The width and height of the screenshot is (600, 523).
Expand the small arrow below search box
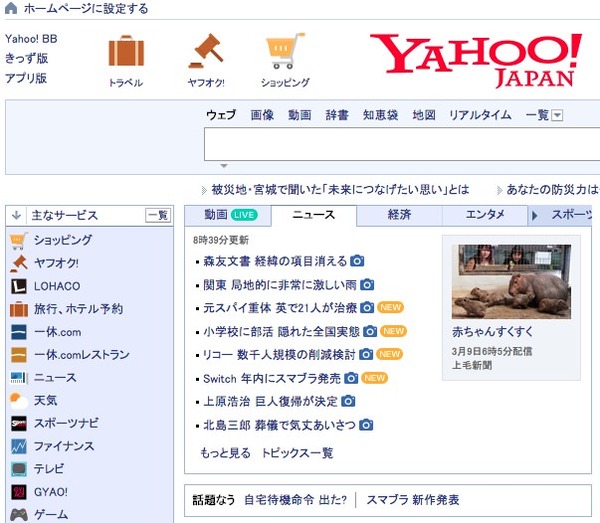click(x=224, y=166)
